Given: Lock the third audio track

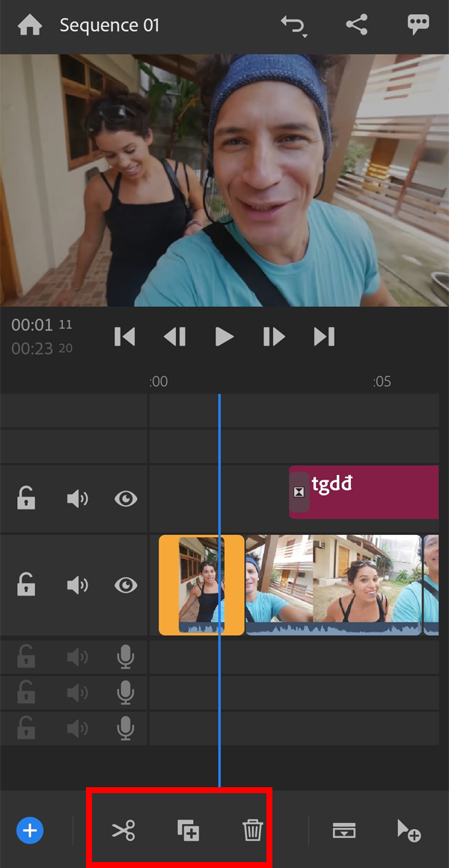Looking at the screenshot, I should (26, 728).
